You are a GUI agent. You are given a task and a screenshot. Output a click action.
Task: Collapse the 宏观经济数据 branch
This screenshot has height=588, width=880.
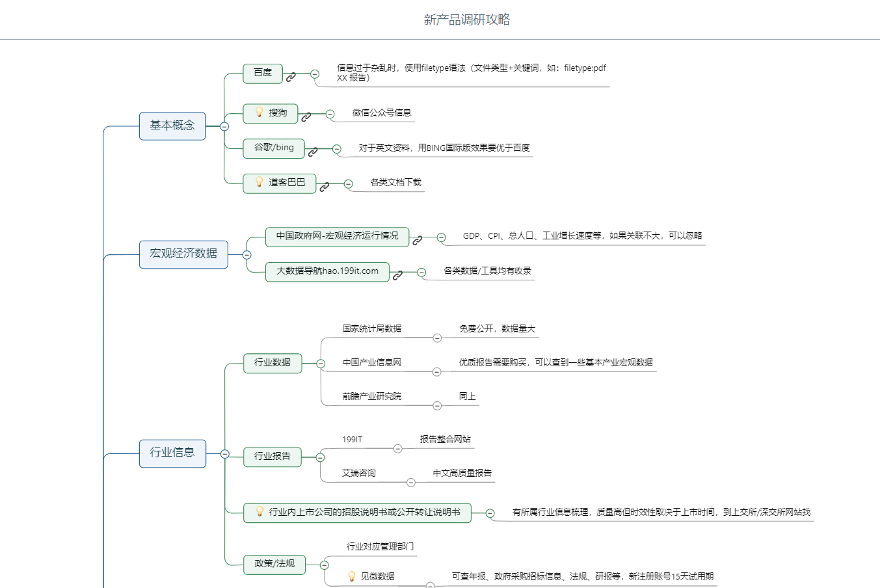pos(247,255)
